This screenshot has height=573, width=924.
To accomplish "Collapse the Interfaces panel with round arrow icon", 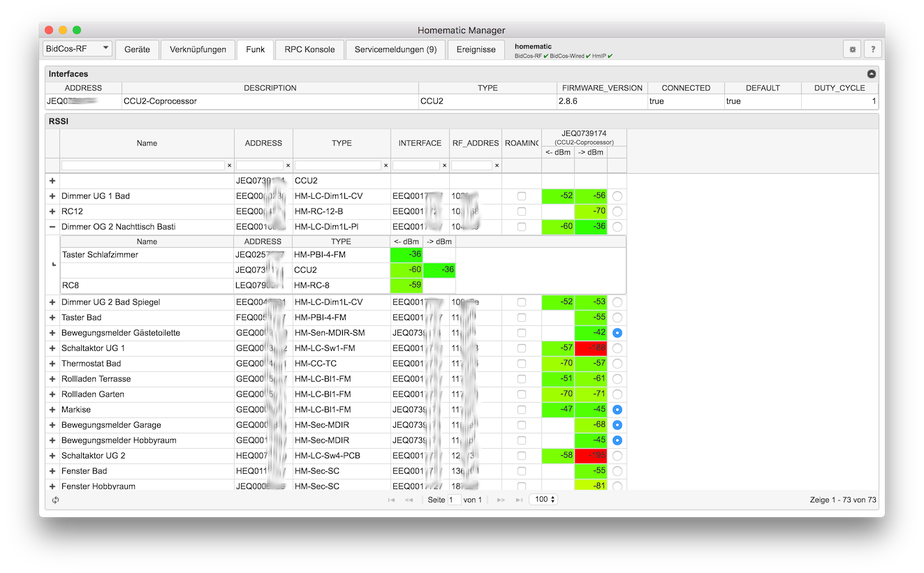I will point(871,74).
